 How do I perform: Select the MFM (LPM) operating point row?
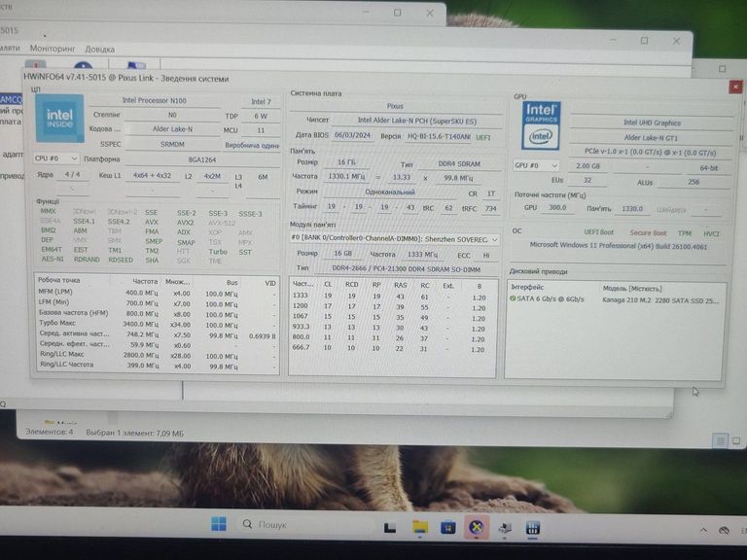click(158, 293)
